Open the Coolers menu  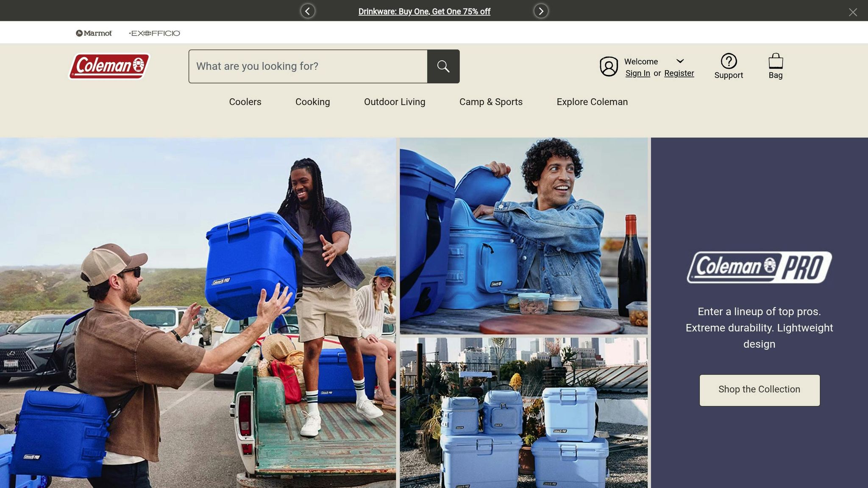point(245,102)
